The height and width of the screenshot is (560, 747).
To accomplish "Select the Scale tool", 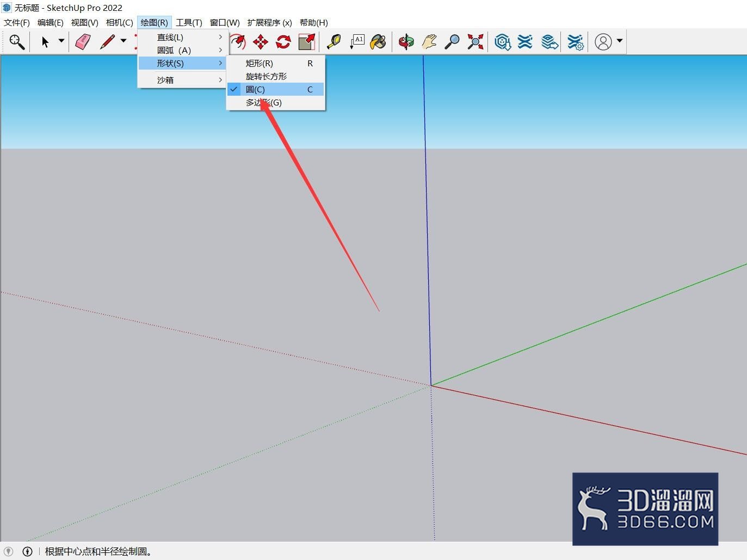I will click(307, 42).
